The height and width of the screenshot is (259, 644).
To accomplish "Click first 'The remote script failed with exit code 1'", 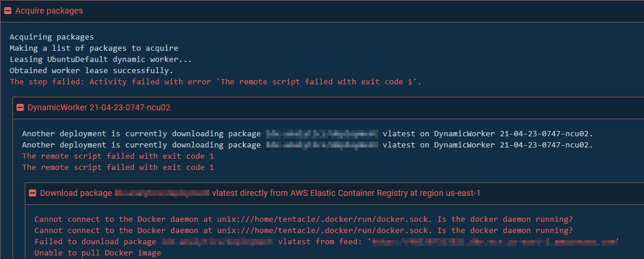I will (x=118, y=156).
